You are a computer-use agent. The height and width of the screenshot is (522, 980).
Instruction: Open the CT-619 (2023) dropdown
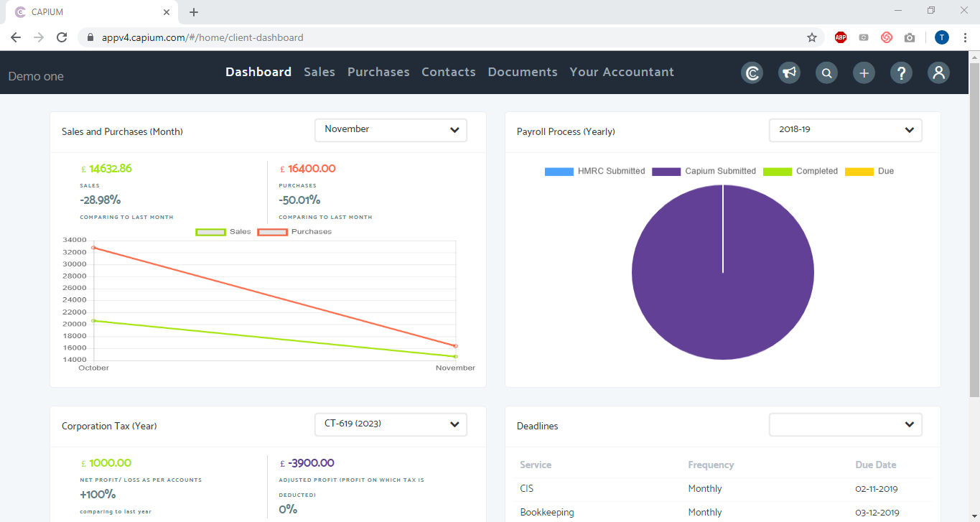[x=391, y=424]
